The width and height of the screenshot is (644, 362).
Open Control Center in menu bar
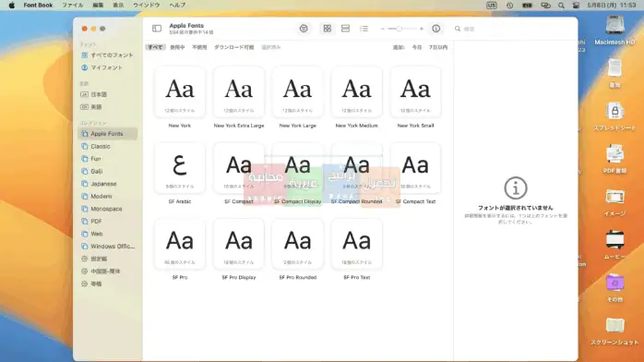576,6
